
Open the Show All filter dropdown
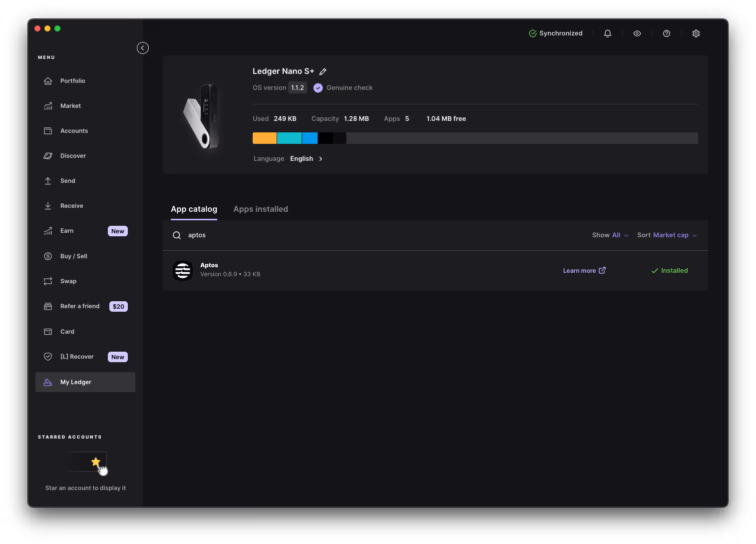point(610,235)
